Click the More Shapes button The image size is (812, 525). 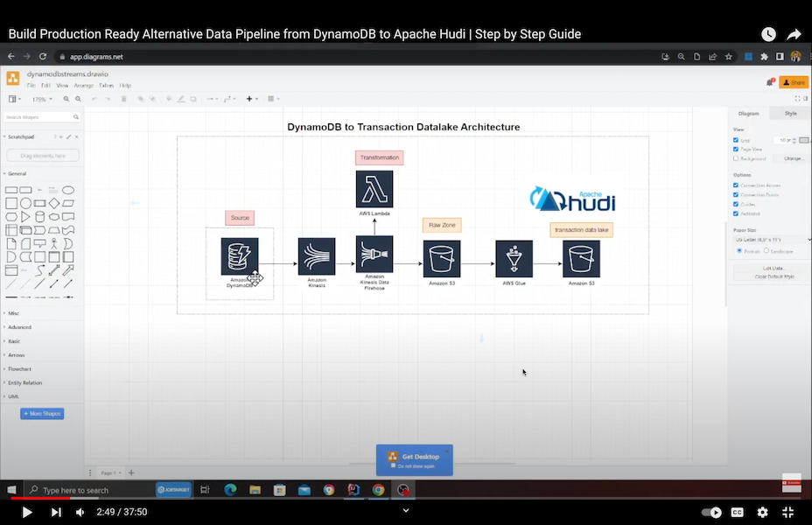click(42, 414)
